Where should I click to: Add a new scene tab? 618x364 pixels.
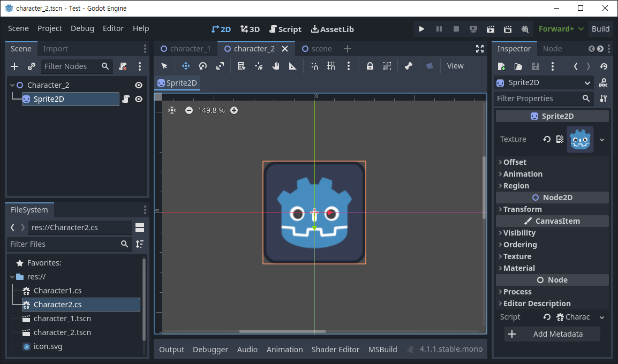point(347,49)
